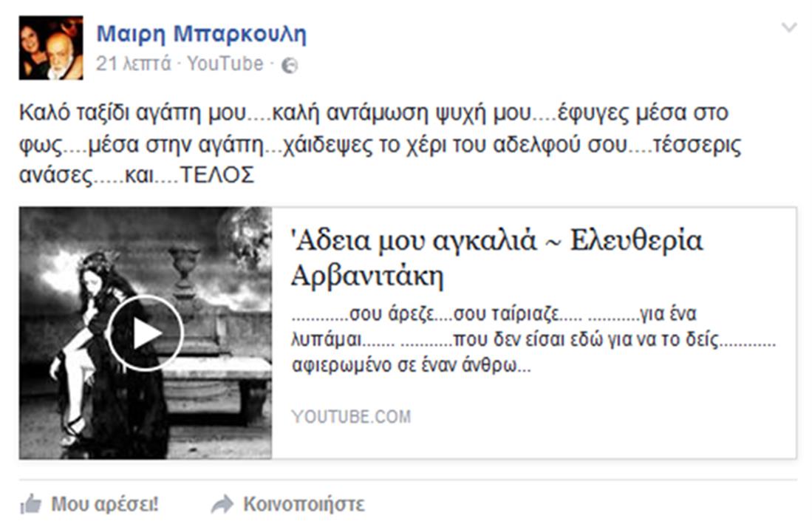Open the 'Άδεια μου αγκαλιά video title

[x=497, y=257]
